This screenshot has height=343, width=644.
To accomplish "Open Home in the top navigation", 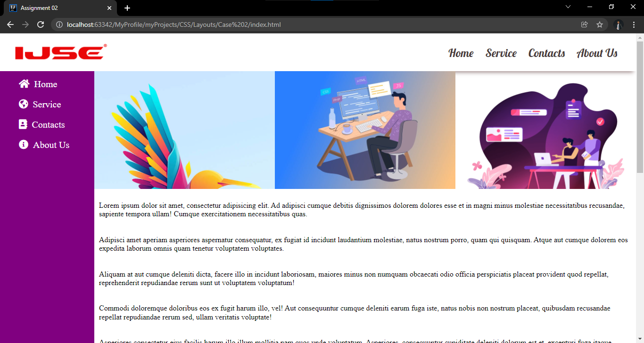I will 461,53.
